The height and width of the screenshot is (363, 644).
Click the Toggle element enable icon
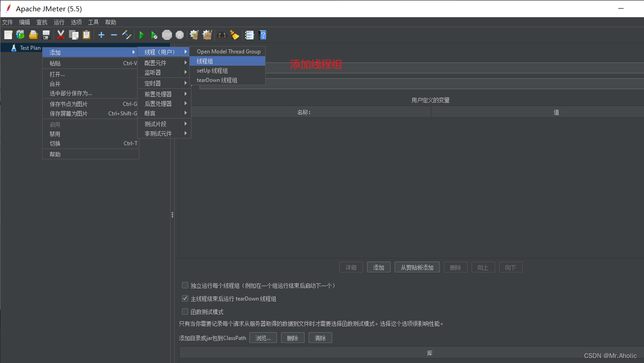click(127, 35)
